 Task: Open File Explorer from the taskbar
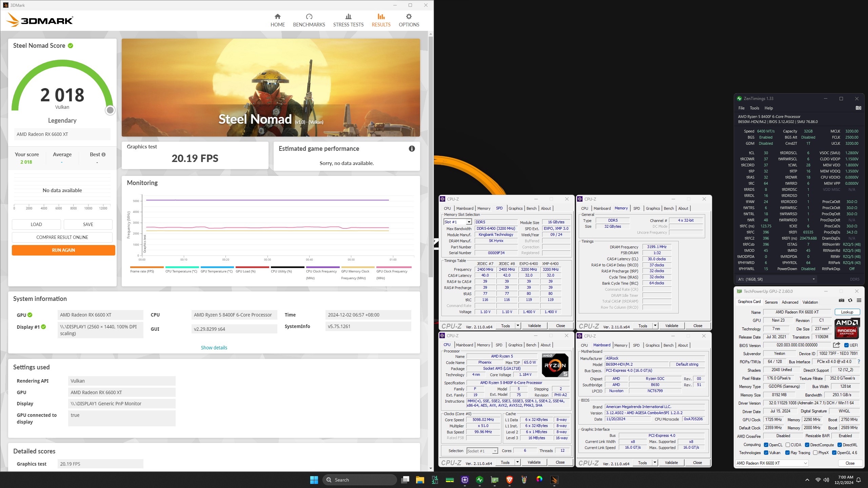(420, 480)
